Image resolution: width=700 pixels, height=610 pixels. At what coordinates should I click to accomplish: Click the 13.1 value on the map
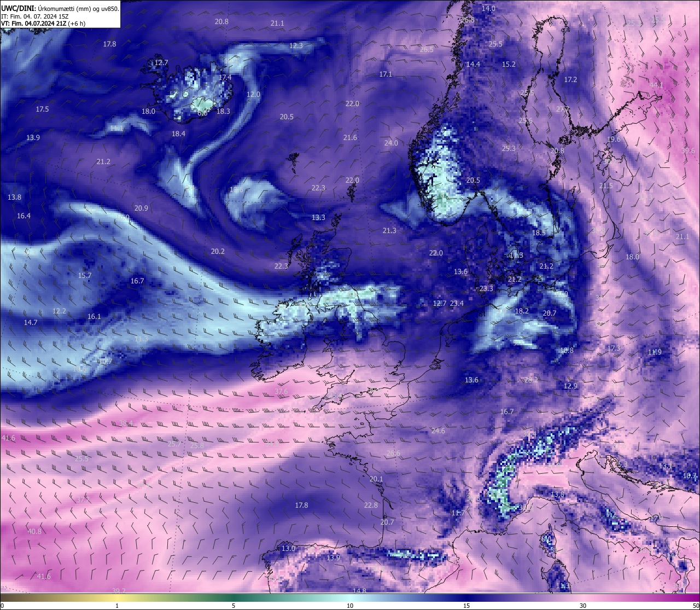click(x=666, y=466)
